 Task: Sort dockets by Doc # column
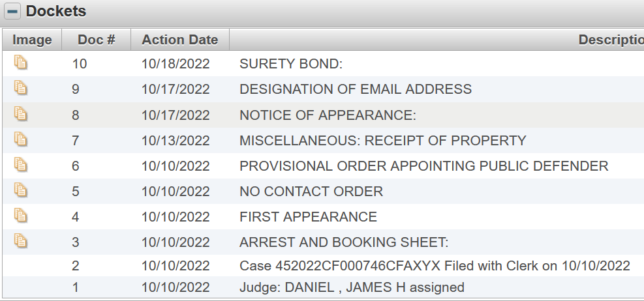point(97,40)
